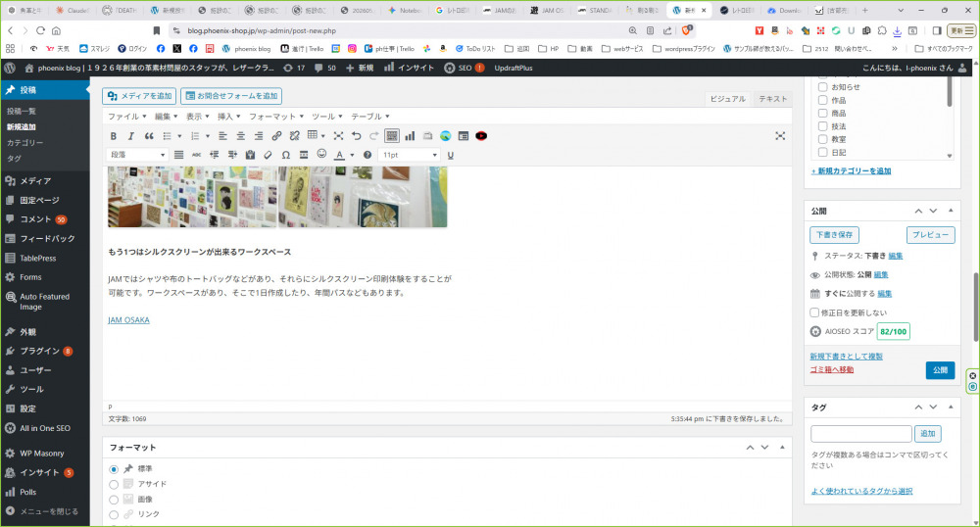Open the フォーマット menu in the editor
This screenshot has width=980, height=527.
point(271,117)
